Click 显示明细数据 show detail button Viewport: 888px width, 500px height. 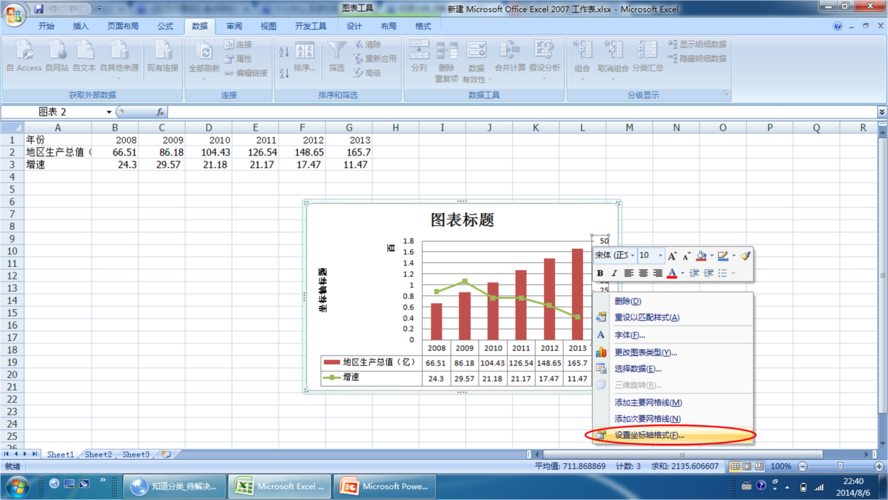point(697,44)
